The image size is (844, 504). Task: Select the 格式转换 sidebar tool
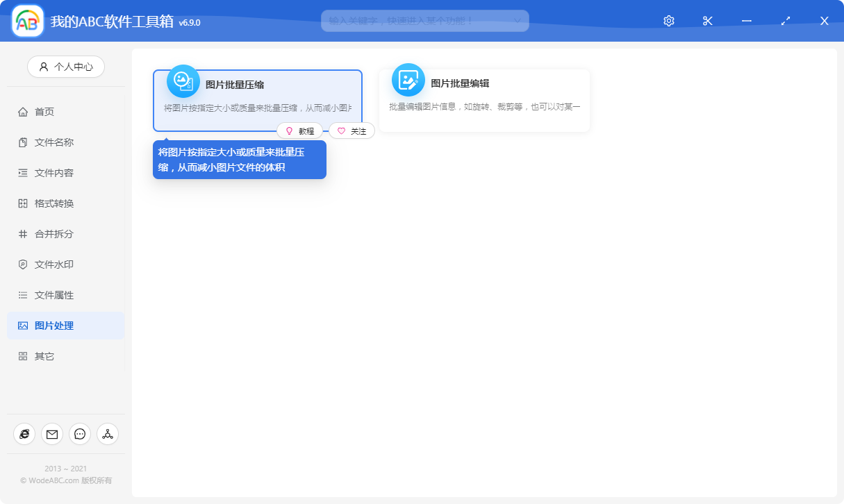[44, 203]
